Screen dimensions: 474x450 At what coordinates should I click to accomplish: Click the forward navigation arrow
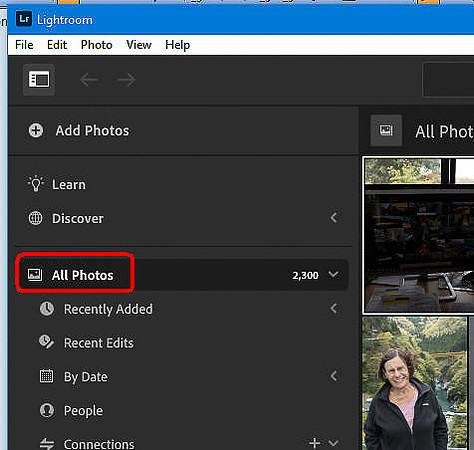(127, 80)
